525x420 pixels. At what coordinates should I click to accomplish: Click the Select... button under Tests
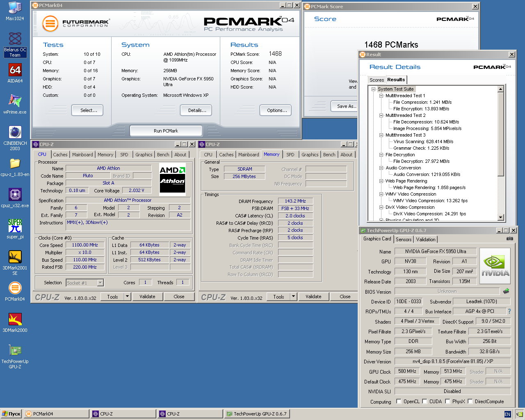pyautogui.click(x=87, y=110)
